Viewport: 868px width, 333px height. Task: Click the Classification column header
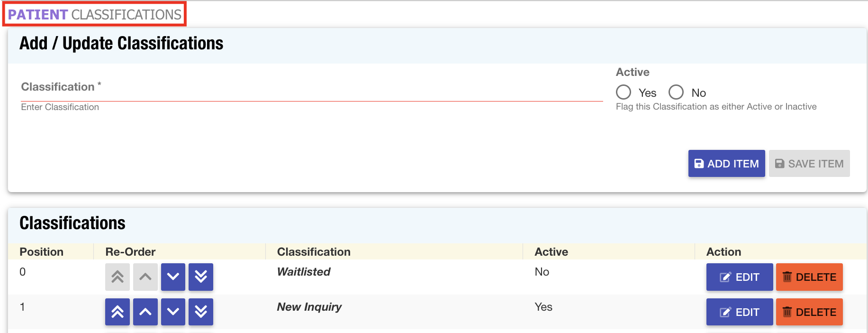click(x=314, y=252)
